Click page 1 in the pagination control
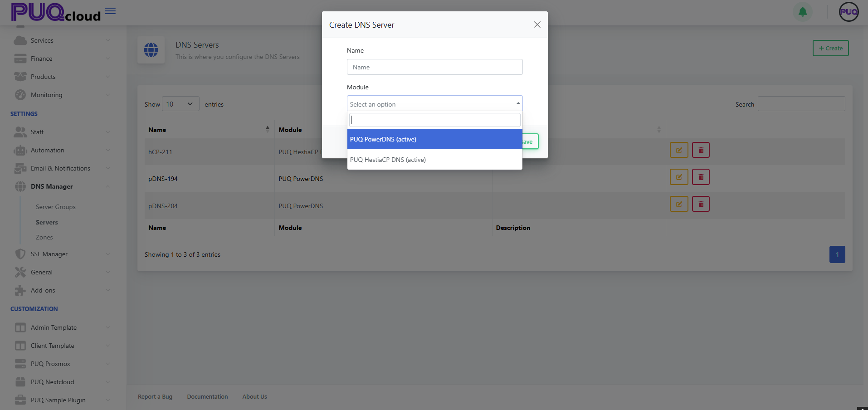 click(837, 254)
